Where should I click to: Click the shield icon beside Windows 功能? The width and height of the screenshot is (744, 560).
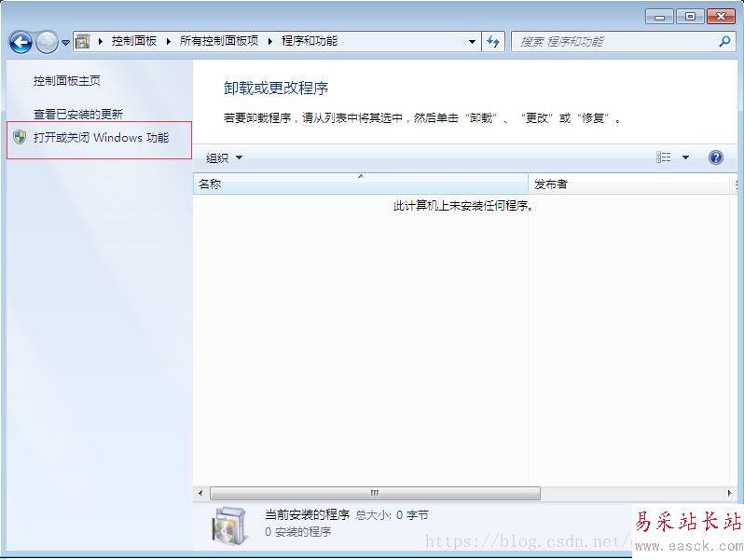point(20,138)
